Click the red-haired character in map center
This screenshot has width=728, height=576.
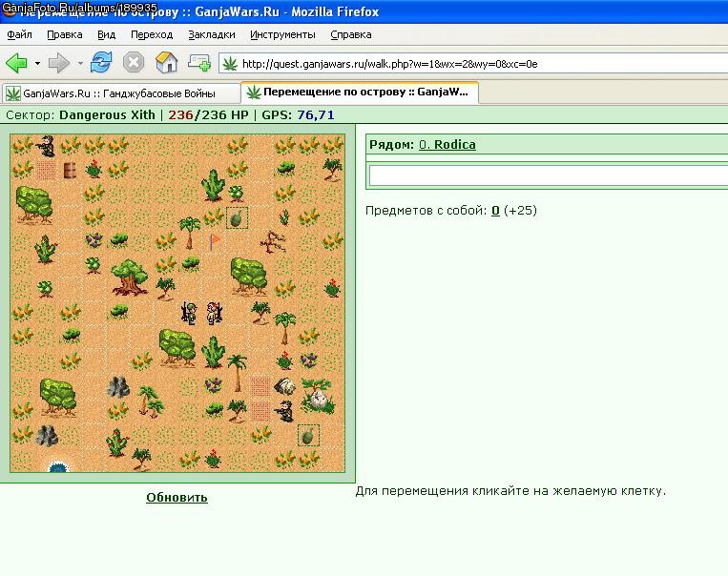214,313
